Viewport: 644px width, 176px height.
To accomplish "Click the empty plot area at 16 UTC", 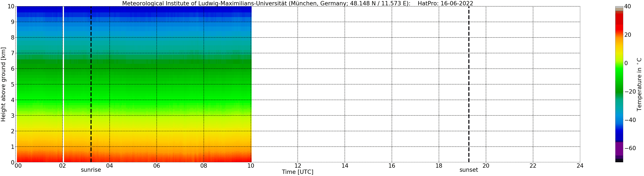I will [x=392, y=84].
